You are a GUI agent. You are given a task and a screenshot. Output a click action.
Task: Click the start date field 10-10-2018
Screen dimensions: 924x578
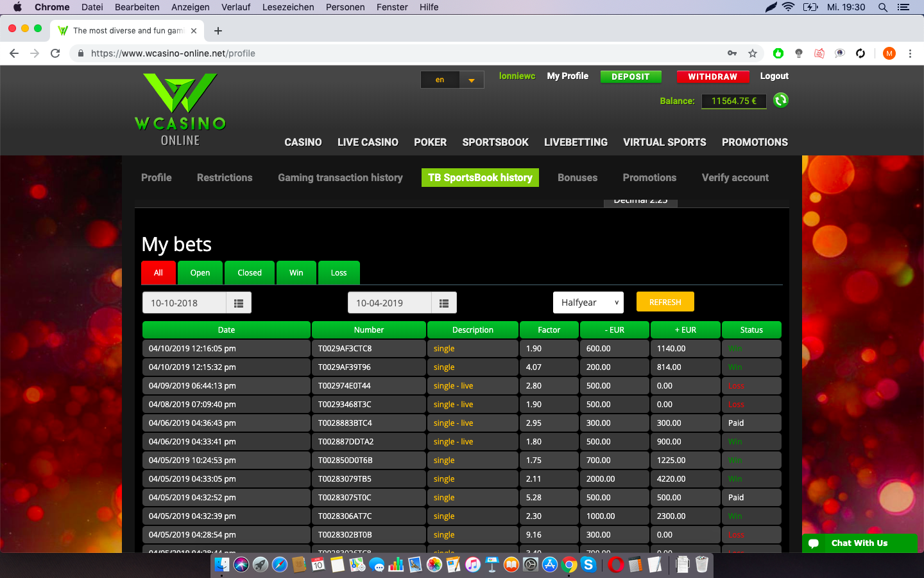(x=184, y=303)
